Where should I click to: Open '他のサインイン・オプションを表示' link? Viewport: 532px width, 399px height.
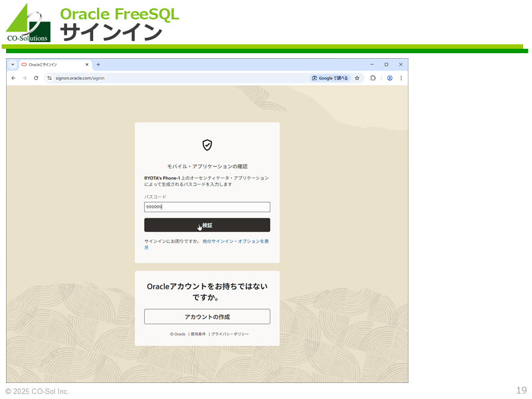[236, 241]
